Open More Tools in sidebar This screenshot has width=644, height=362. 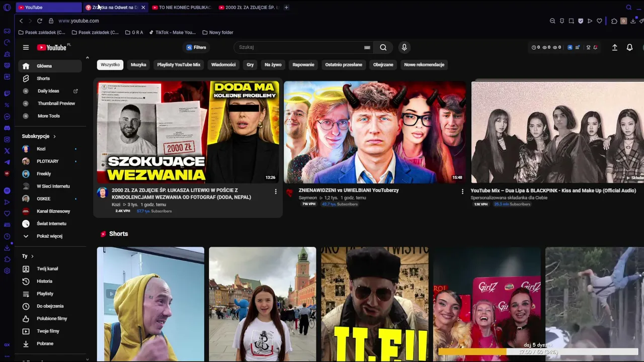[x=50, y=116]
